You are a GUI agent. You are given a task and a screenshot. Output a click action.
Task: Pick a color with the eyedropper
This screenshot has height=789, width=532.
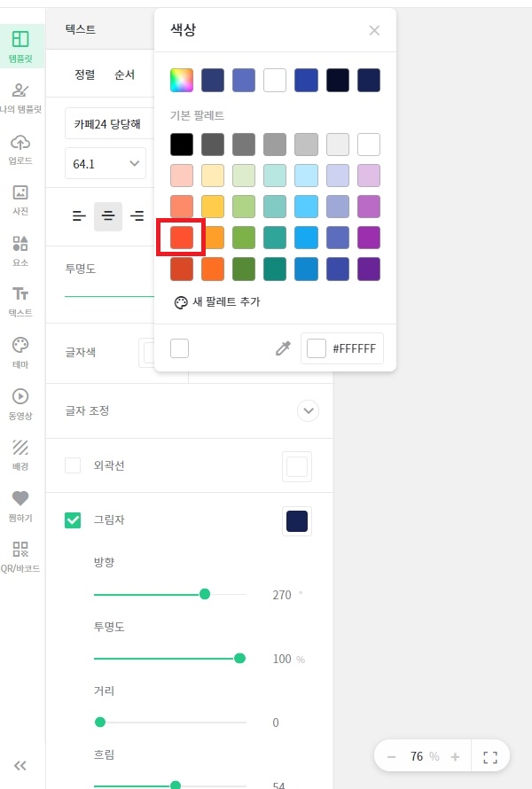pyautogui.click(x=283, y=348)
